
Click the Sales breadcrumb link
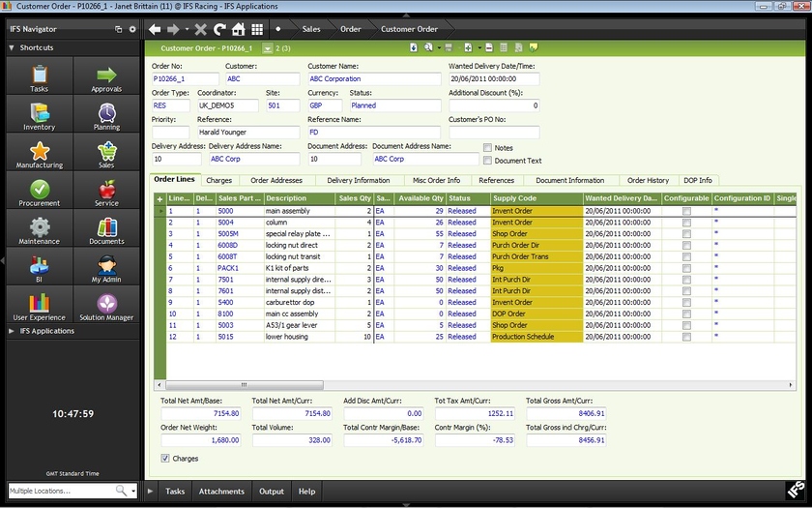(x=311, y=29)
